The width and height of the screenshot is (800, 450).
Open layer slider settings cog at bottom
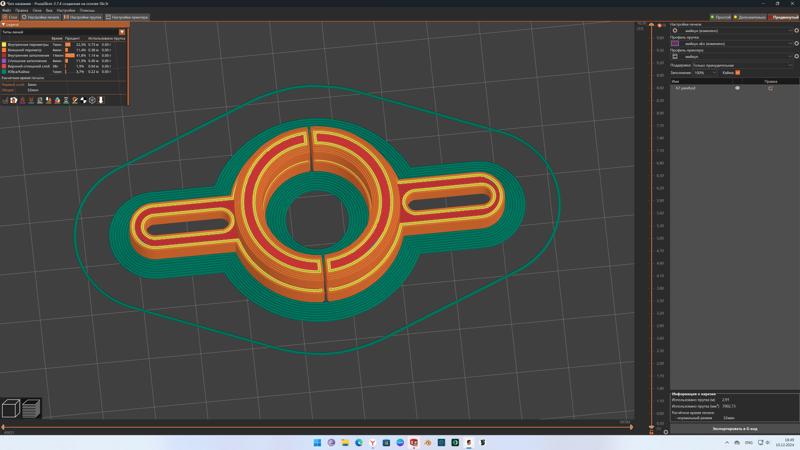pos(666,432)
